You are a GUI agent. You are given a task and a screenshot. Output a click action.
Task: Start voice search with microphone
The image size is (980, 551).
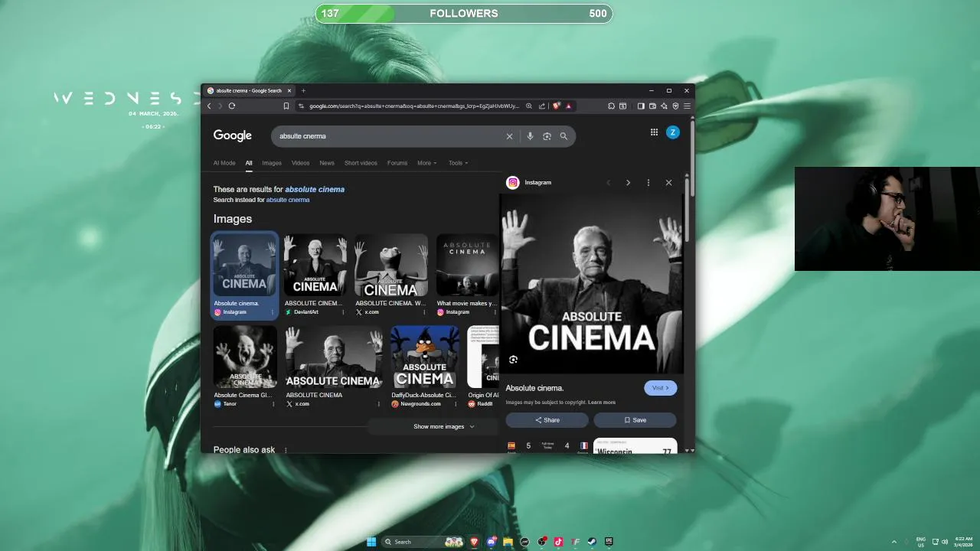point(530,136)
